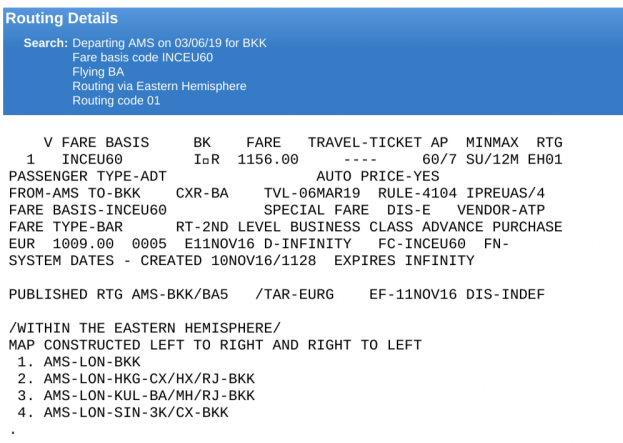The height and width of the screenshot is (443, 623).
Task: Select the PUBLISHED RTG AMS-BKK/BA5 line
Action: click(x=119, y=294)
